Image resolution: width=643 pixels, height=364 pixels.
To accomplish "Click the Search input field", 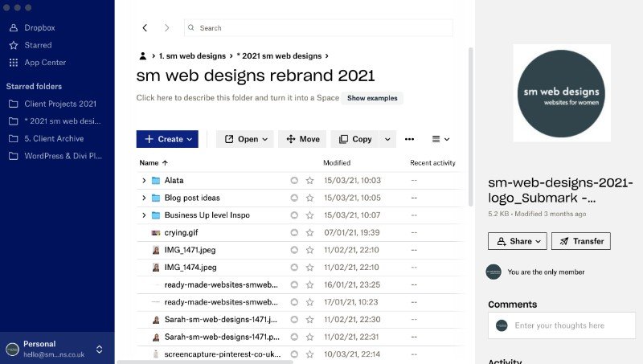I will [318, 28].
